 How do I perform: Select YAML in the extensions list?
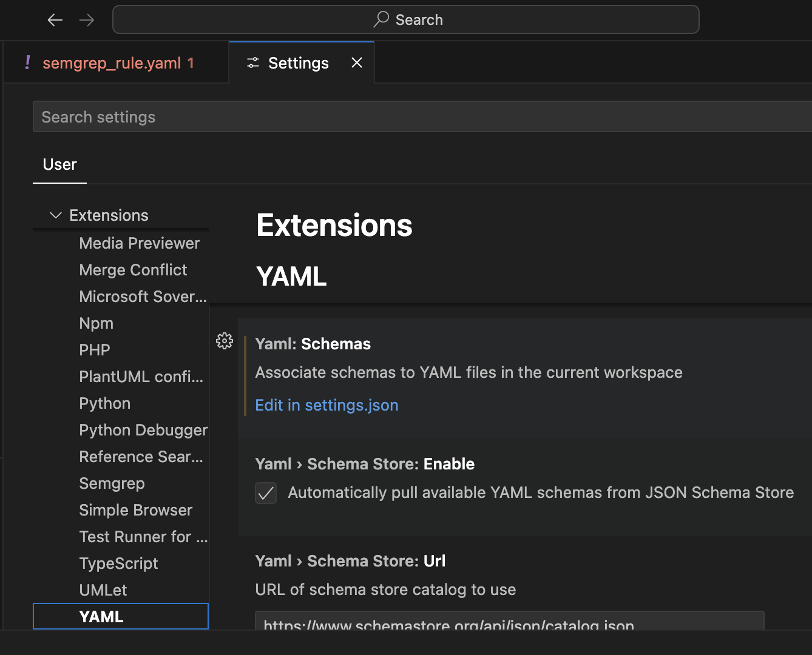pos(101,616)
